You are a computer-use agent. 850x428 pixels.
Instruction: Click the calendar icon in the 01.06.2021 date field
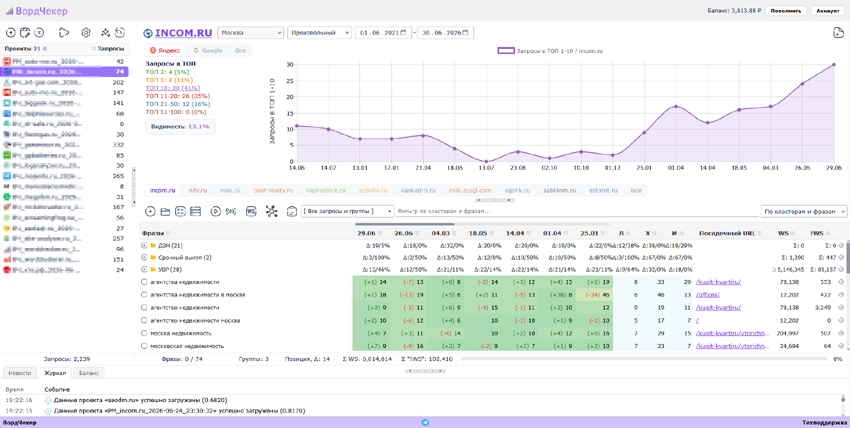403,33
